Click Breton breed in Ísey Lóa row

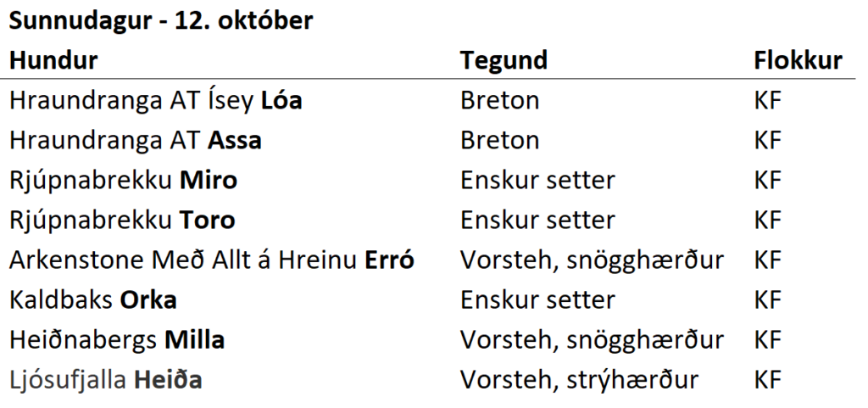[500, 101]
